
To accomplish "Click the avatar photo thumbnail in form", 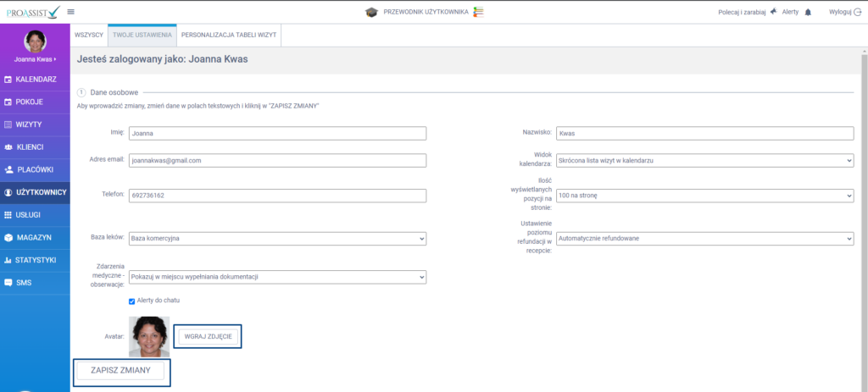I will pos(148,336).
